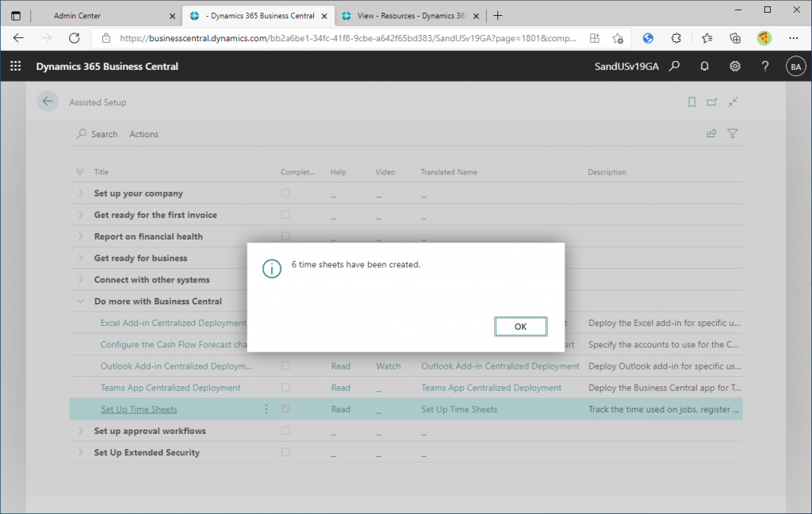Viewport: 812px width, 514px height.
Task: Close the View - Resources tab
Action: coord(476,16)
